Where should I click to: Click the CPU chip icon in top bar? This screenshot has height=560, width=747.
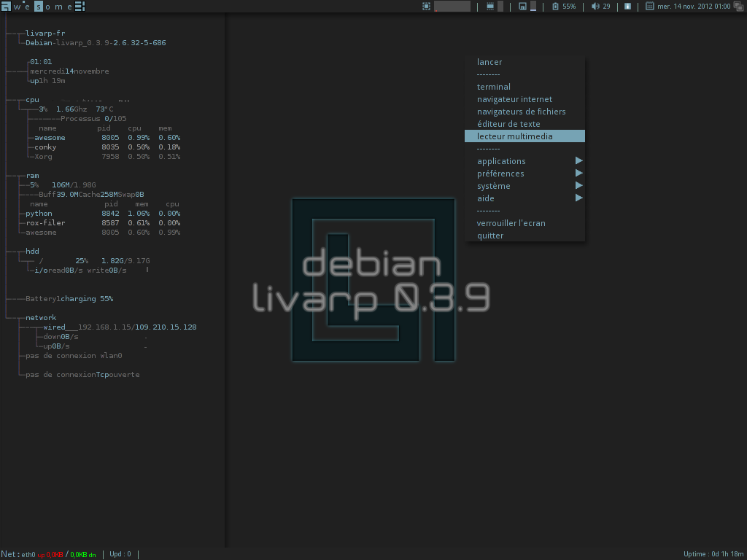(x=426, y=6)
